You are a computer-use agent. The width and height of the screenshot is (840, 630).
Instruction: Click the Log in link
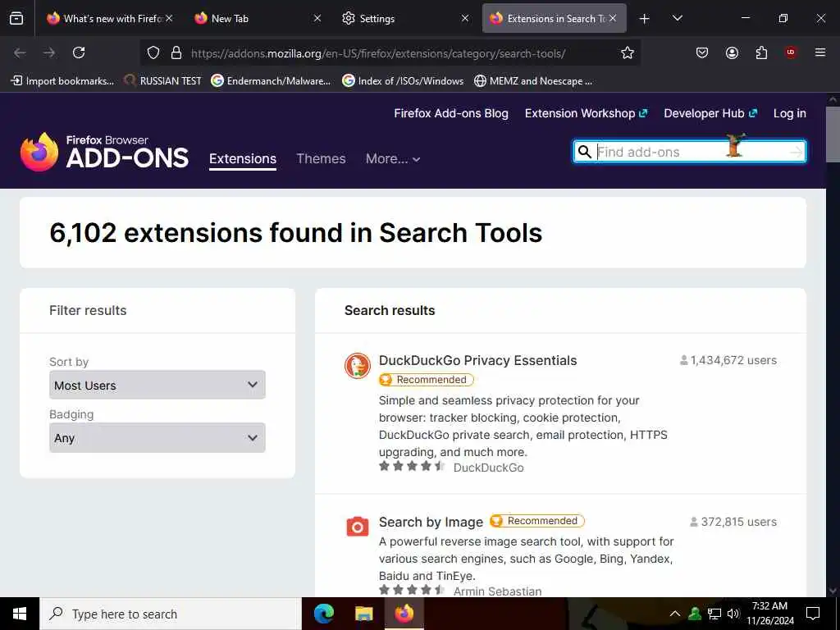pyautogui.click(x=789, y=113)
